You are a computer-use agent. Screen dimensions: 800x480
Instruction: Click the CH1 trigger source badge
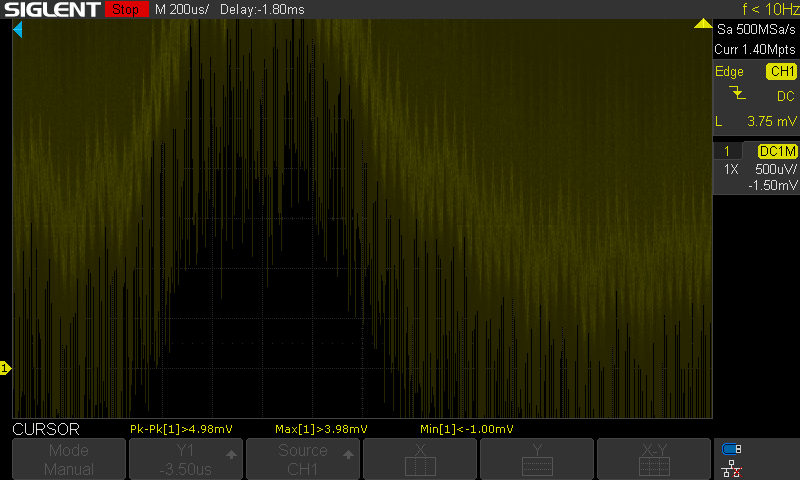click(x=782, y=71)
